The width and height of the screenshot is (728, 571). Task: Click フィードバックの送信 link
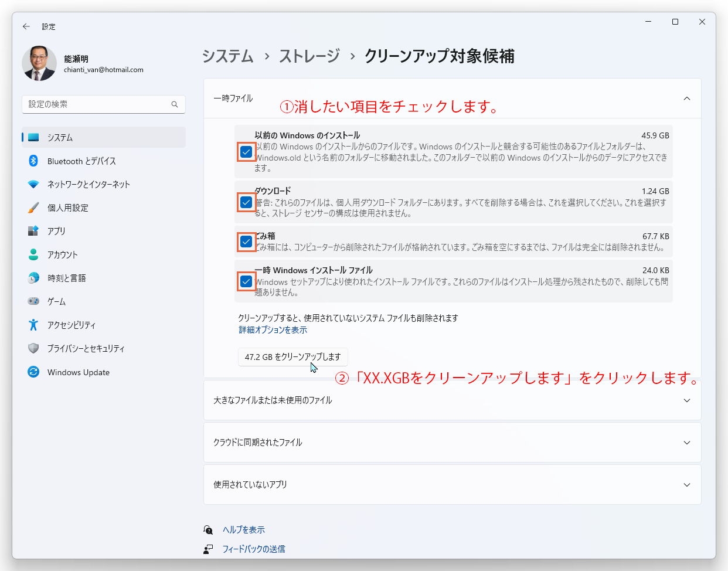point(254,549)
